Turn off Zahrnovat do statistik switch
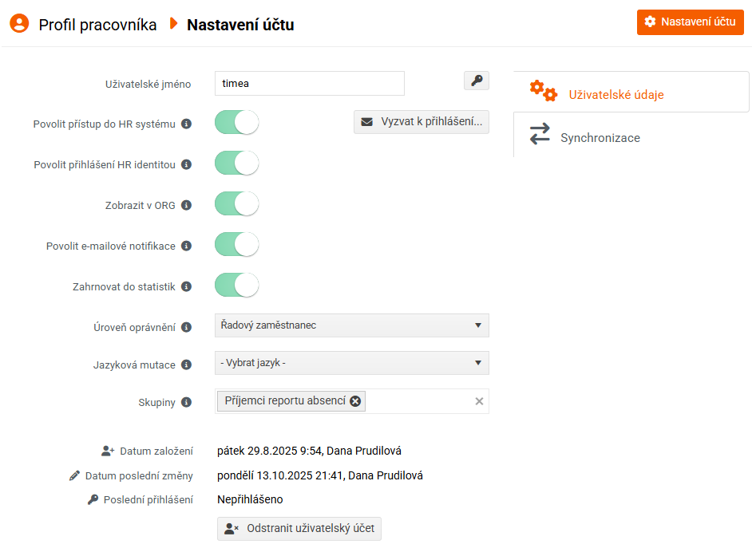 tap(237, 285)
